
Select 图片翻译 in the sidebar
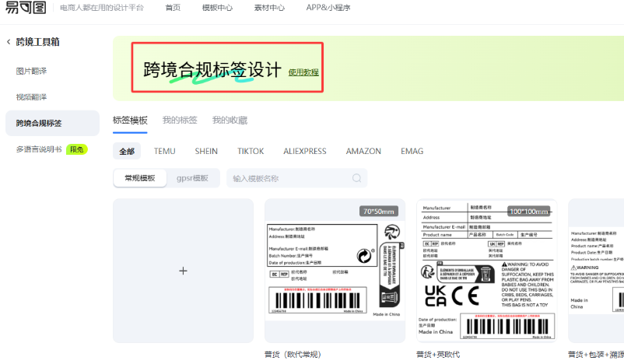click(32, 71)
